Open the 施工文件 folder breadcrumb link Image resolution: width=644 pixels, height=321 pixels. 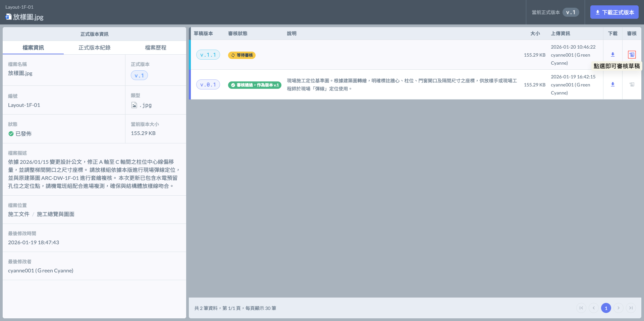[x=19, y=214]
